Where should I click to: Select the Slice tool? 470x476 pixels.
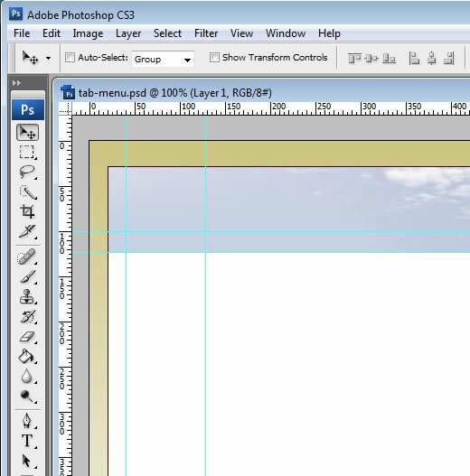27,231
